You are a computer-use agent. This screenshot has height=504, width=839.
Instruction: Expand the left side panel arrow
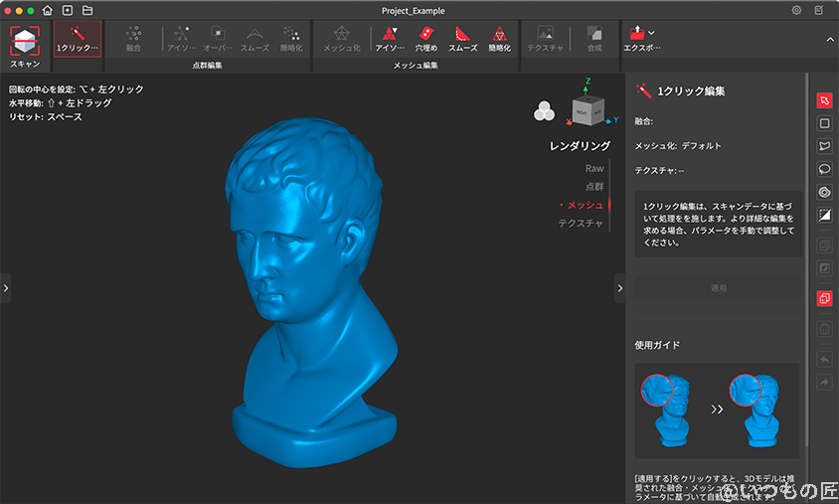coord(6,288)
